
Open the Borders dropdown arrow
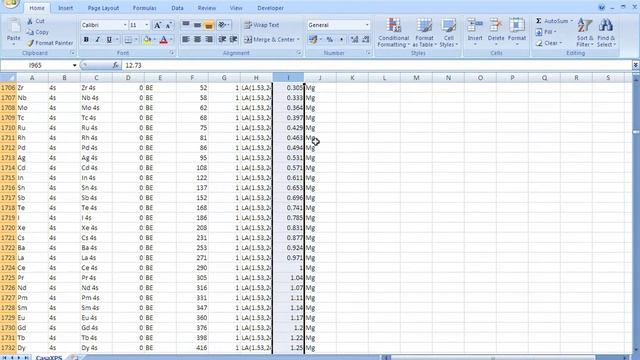click(136, 40)
